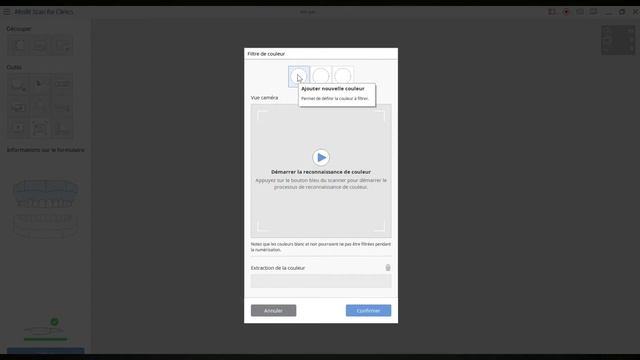This screenshot has width=640, height=360.
Task: Select the second empty color filter slot
Action: coord(321,76)
